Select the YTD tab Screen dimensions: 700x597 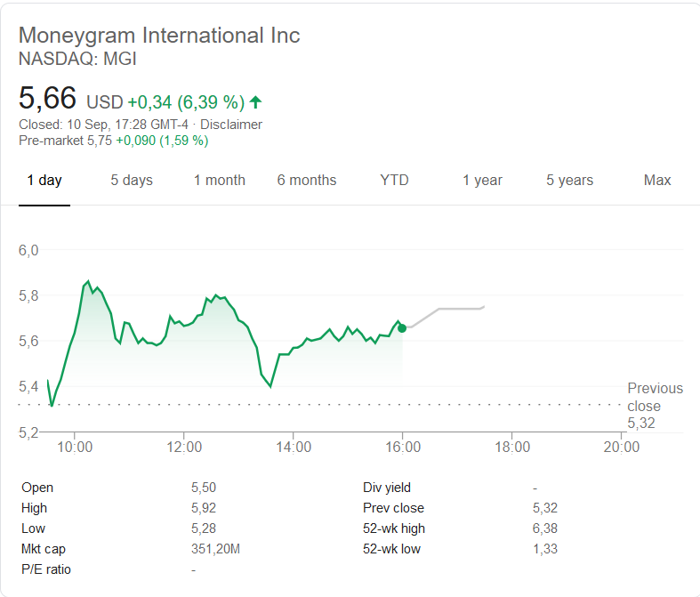pos(394,181)
